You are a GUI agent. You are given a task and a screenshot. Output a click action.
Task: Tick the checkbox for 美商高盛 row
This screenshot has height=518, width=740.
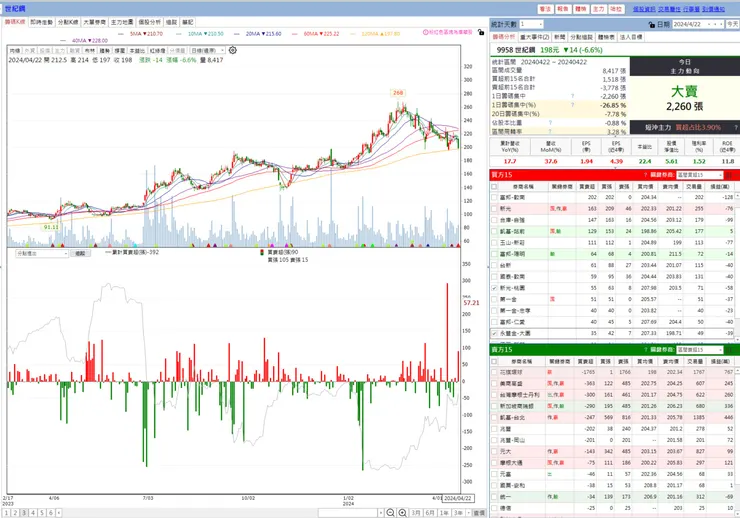[x=494, y=384]
